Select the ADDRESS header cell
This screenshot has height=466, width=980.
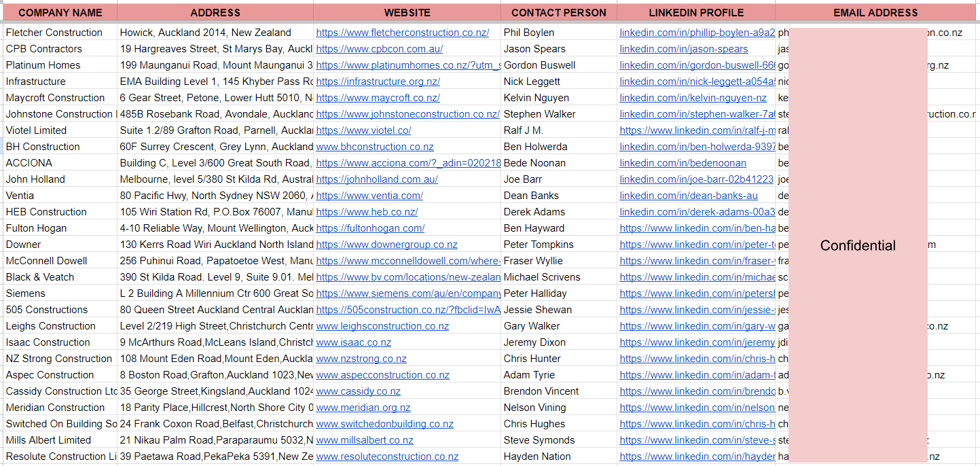point(215,12)
